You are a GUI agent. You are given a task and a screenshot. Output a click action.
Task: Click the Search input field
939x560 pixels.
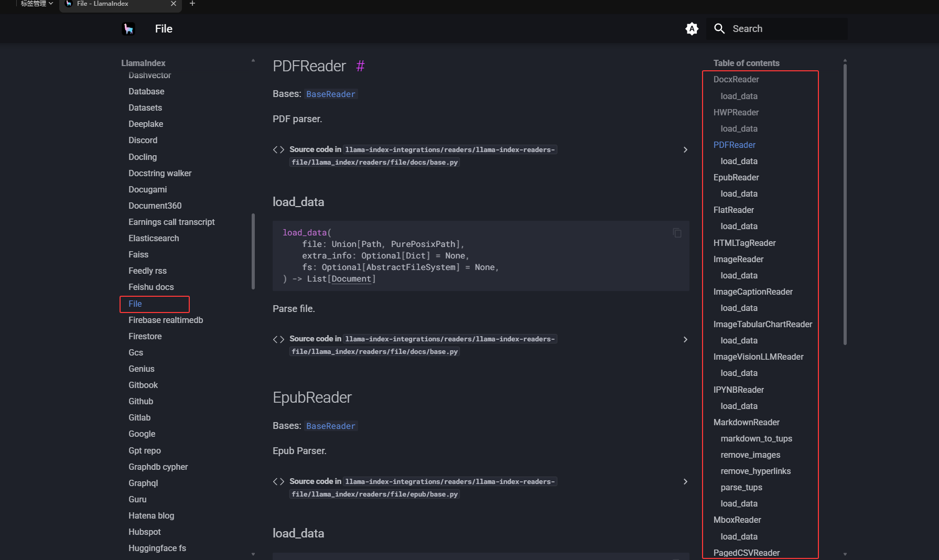(777, 29)
